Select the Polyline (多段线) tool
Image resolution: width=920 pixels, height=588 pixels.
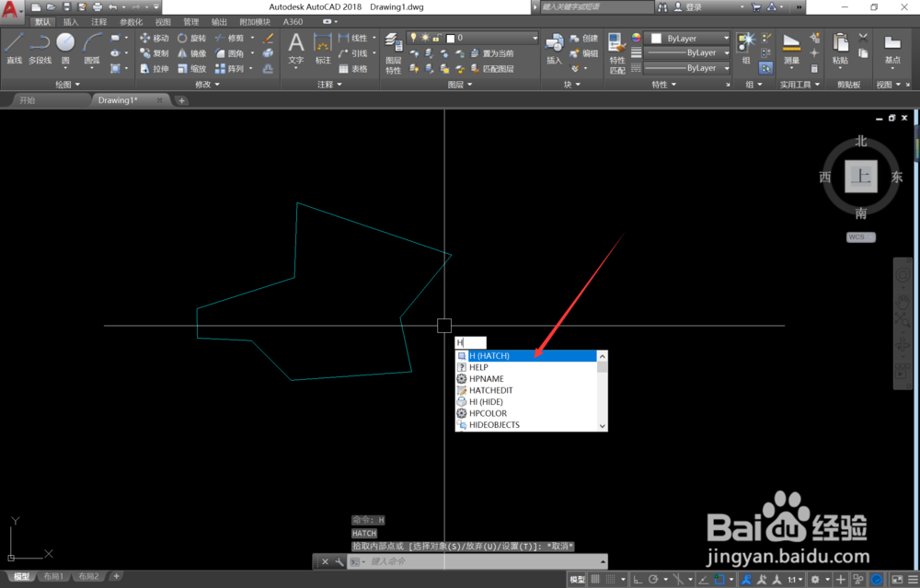40,48
